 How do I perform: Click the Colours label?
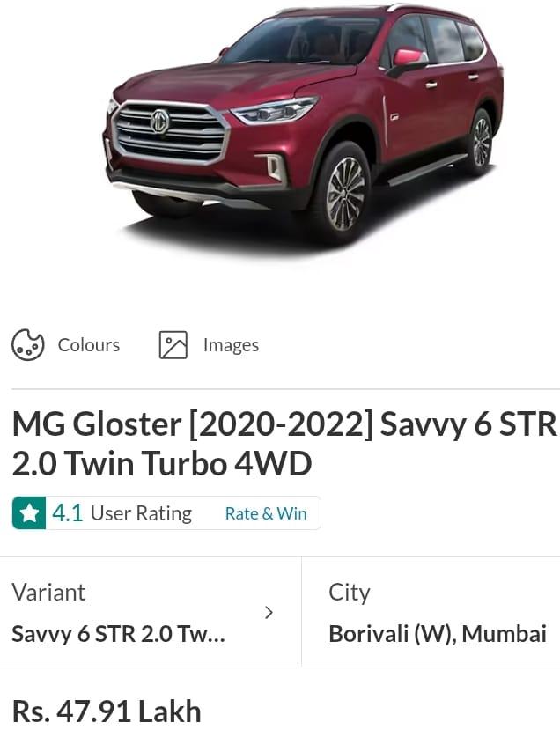[x=89, y=345]
